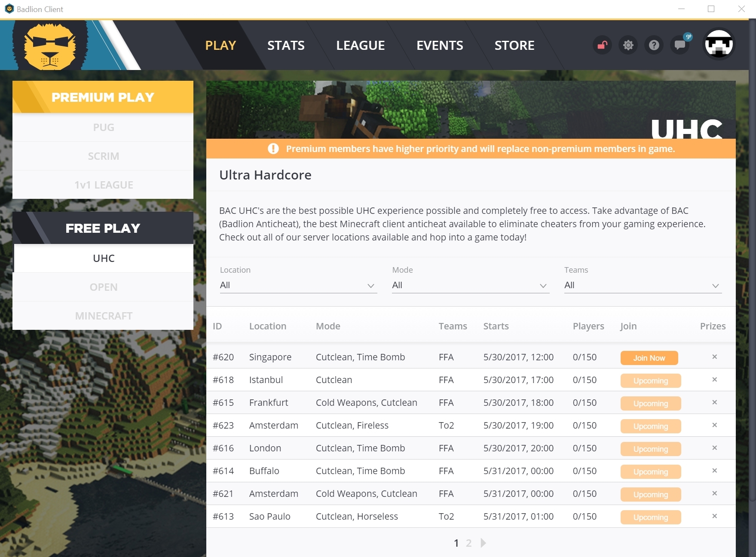Minimize the Badlion Client window

(x=681, y=9)
